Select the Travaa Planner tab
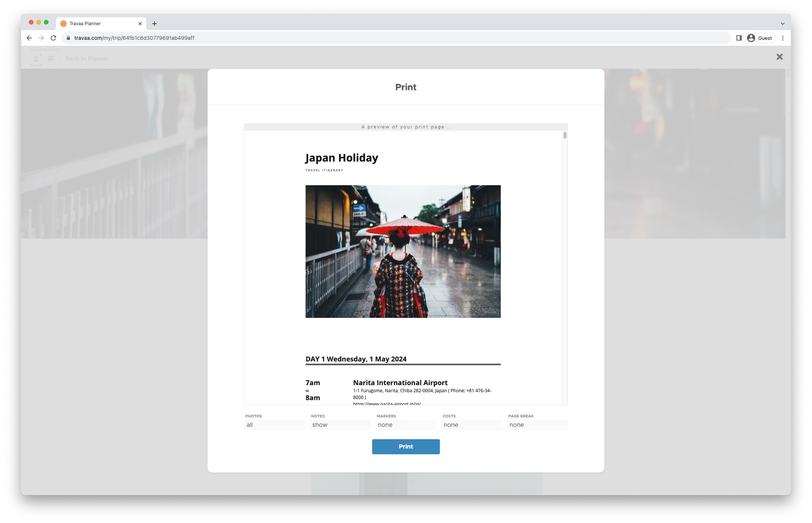The width and height of the screenshot is (812, 523). (x=101, y=24)
